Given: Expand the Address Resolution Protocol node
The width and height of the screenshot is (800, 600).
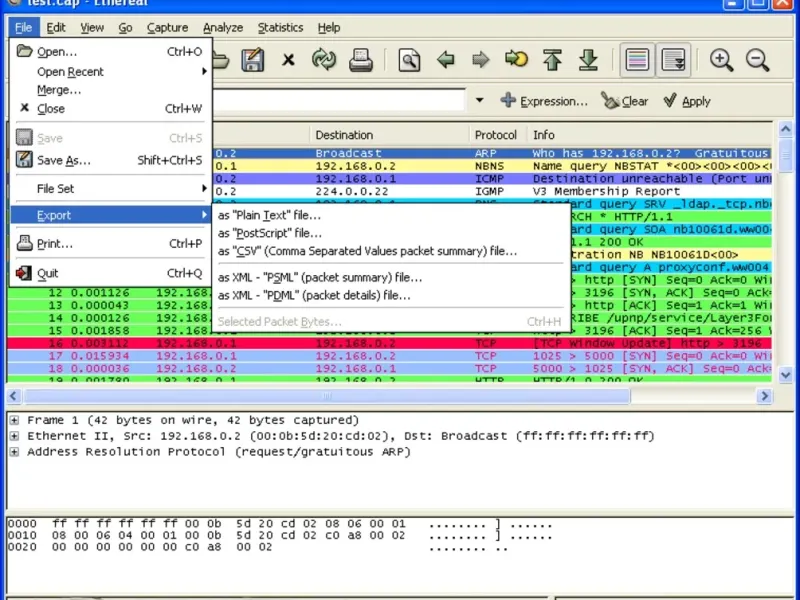Looking at the screenshot, I should click(14, 452).
